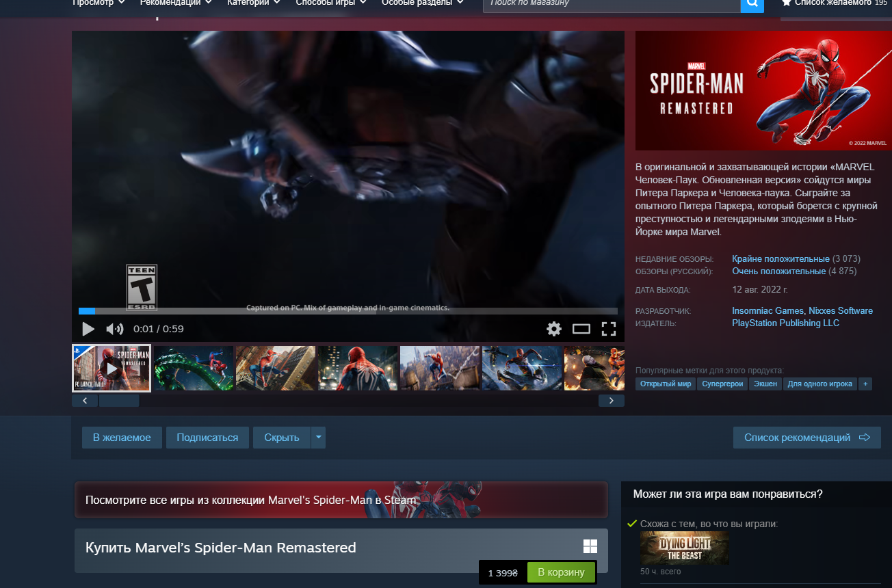This screenshot has width=892, height=588.
Task: Click the Для одного игрока tag
Action: coord(820,384)
